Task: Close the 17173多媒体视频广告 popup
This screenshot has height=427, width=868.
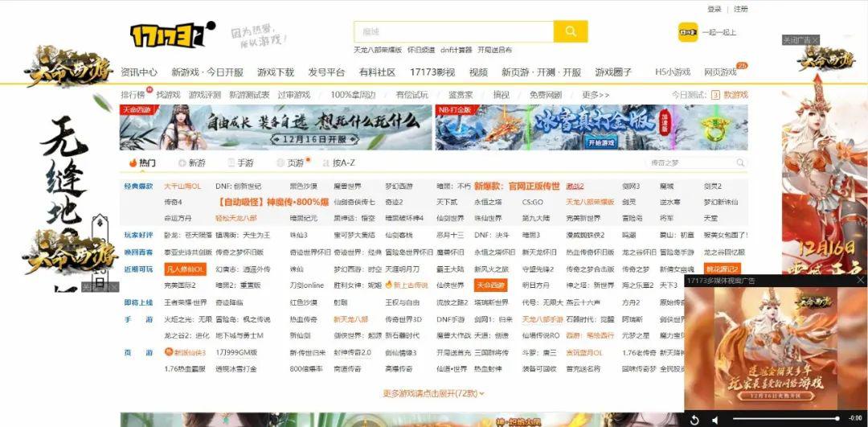Action: click(x=860, y=280)
